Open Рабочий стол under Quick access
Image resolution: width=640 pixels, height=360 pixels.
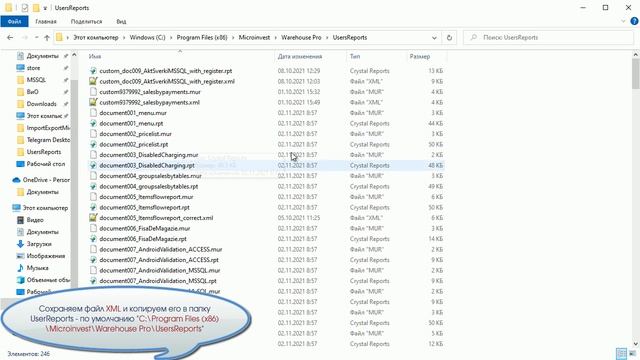coord(45,164)
